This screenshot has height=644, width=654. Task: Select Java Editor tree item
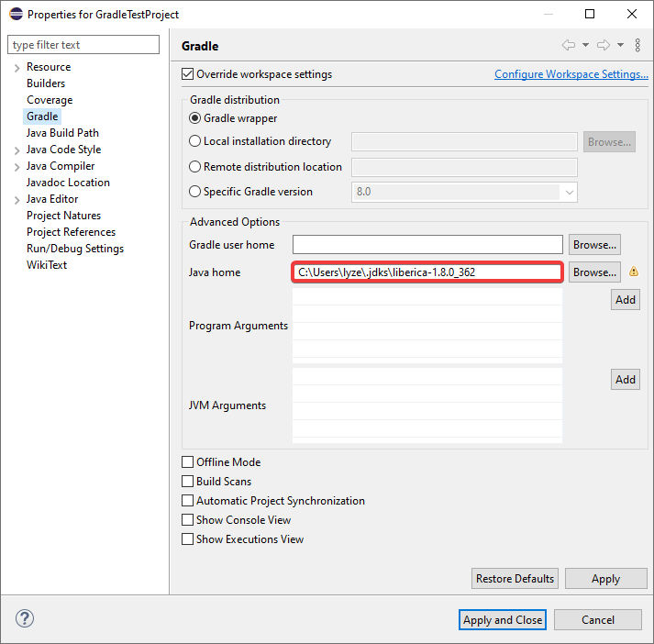[x=52, y=199]
